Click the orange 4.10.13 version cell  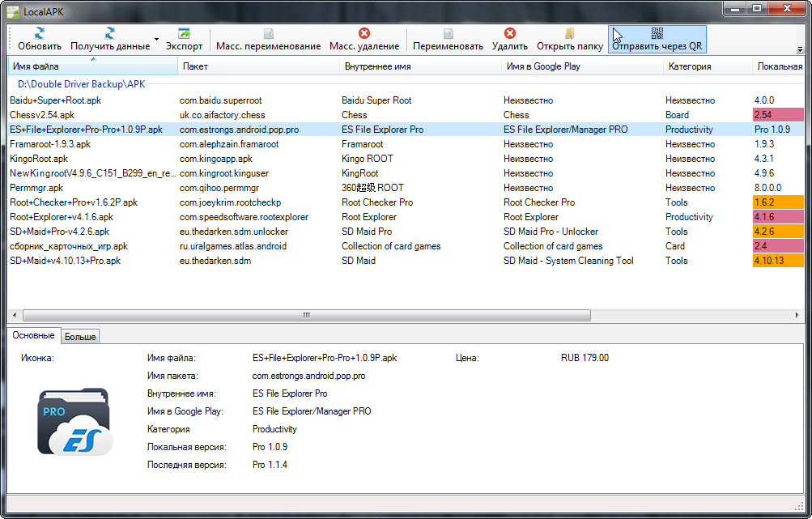[x=778, y=261]
